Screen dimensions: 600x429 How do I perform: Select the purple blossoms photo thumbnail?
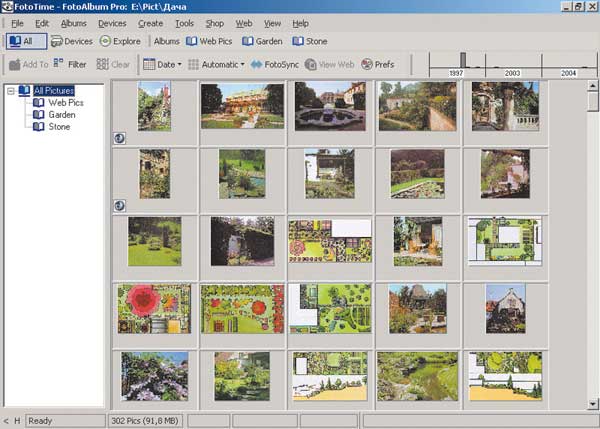pyautogui.click(x=155, y=376)
